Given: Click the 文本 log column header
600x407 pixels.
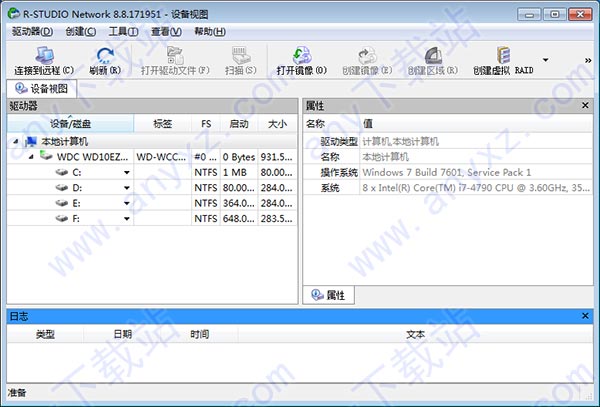Looking at the screenshot, I should 416,334.
